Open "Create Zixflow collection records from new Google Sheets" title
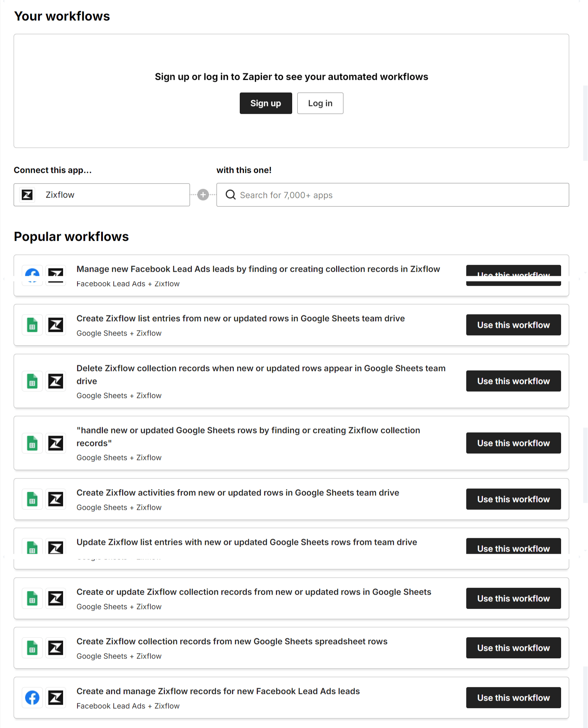Viewport: 588px width, 728px height. 232,642
